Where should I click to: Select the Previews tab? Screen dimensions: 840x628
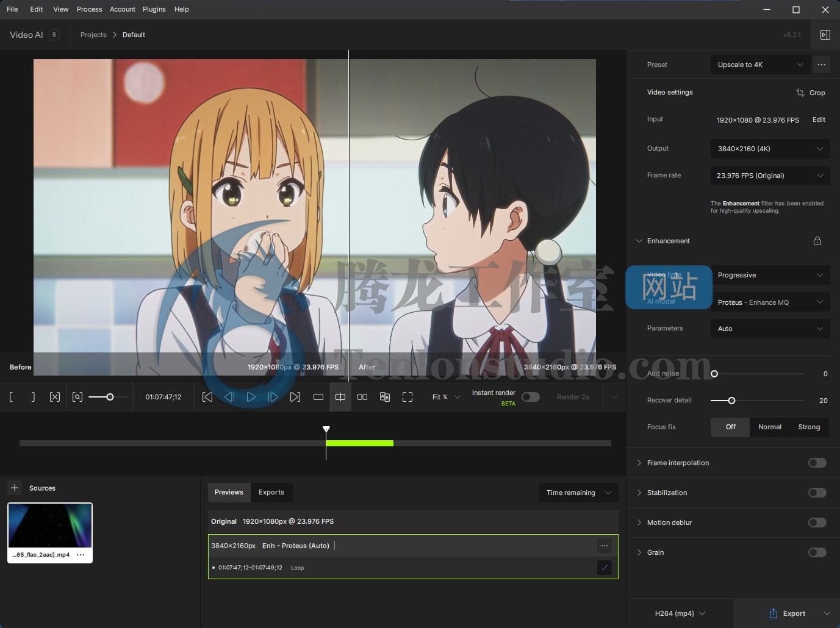coord(229,492)
